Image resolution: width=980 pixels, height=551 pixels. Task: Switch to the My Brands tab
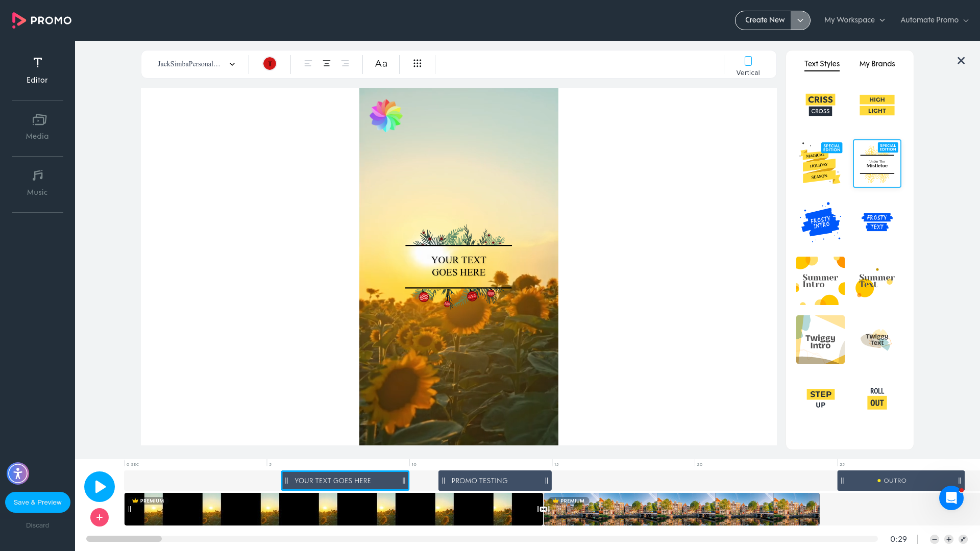click(x=877, y=64)
